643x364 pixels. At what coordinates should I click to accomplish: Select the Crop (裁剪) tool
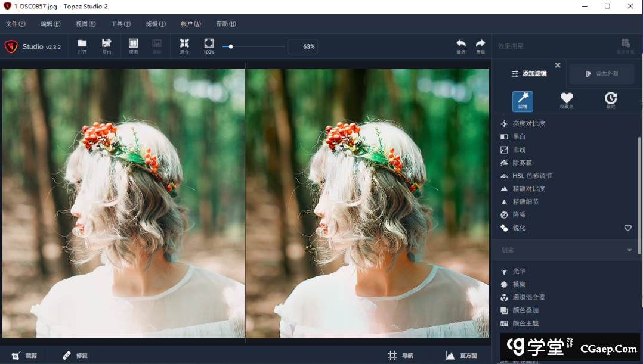point(24,356)
